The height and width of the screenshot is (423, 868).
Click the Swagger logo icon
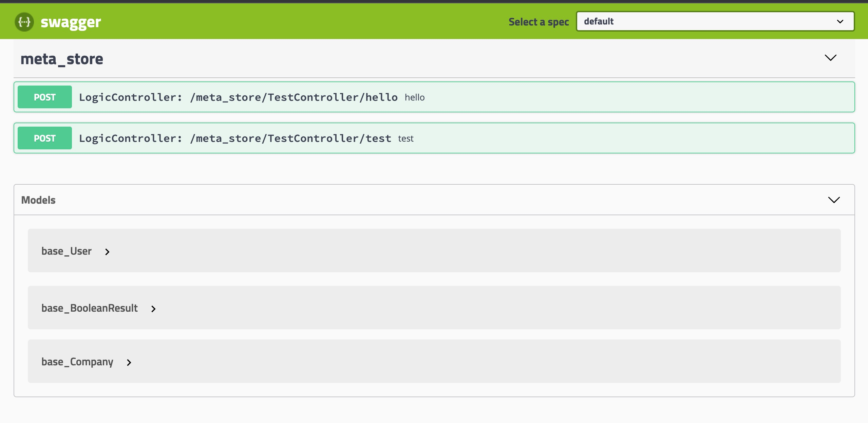pos(24,22)
